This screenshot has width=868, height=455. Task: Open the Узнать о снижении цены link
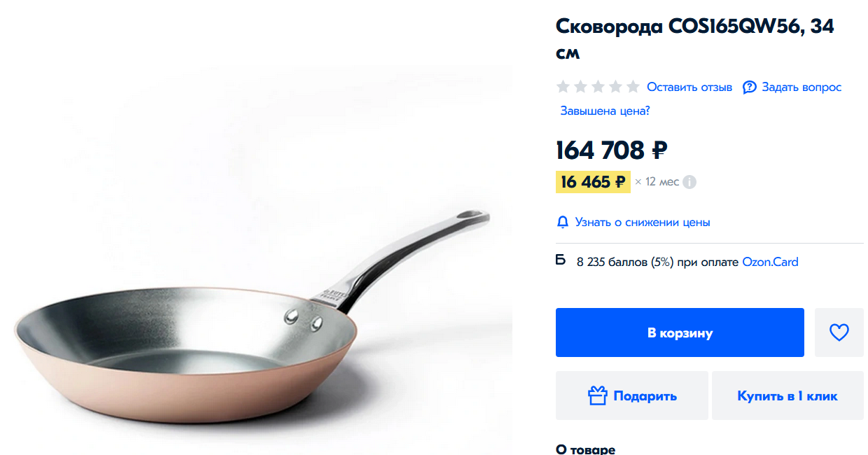click(x=643, y=223)
